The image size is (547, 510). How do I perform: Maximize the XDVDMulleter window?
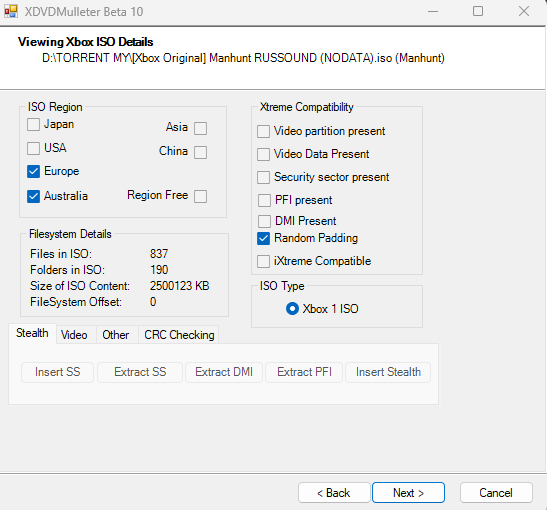click(478, 12)
